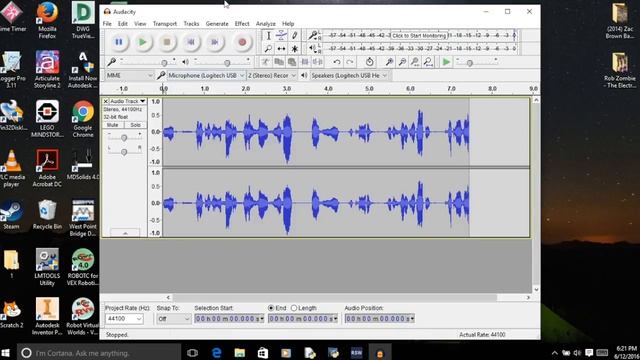Adjust the track pan slider
Image resolution: width=640 pixels, height=360 pixels.
(x=124, y=151)
